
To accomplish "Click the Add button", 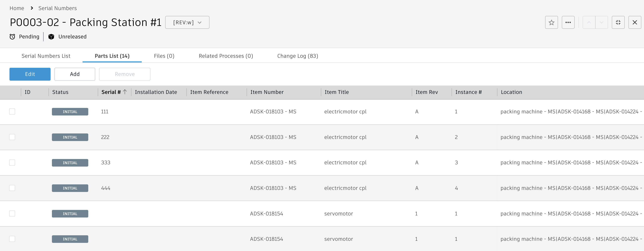I will coord(75,74).
